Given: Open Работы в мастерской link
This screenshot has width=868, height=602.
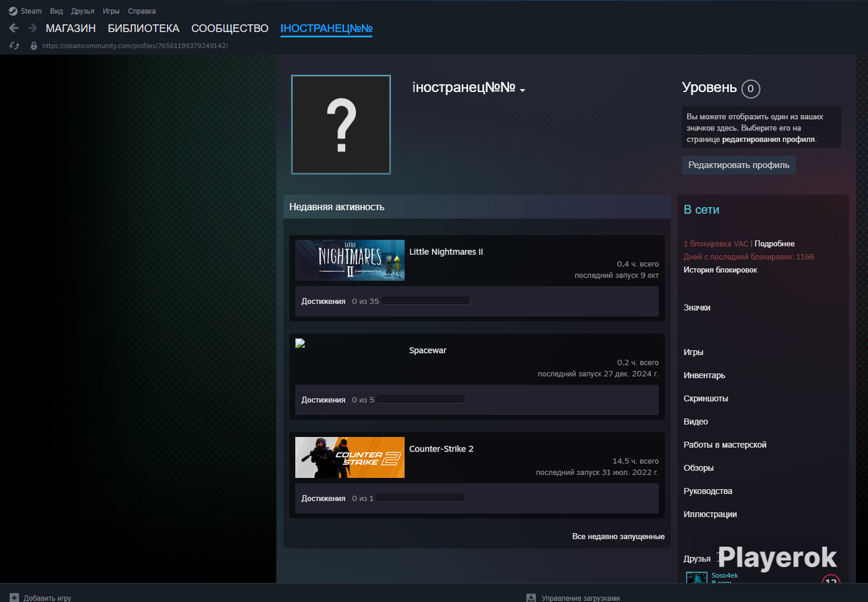Looking at the screenshot, I should [725, 445].
